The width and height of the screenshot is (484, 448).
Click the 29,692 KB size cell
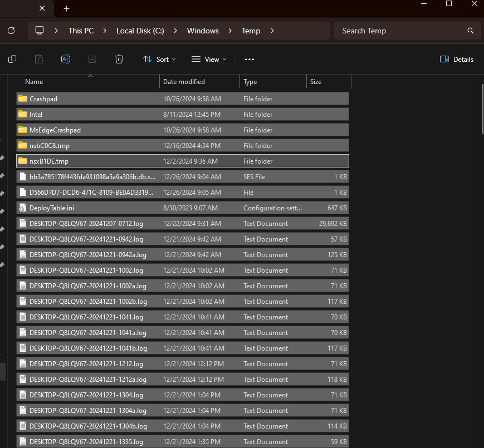(x=333, y=224)
